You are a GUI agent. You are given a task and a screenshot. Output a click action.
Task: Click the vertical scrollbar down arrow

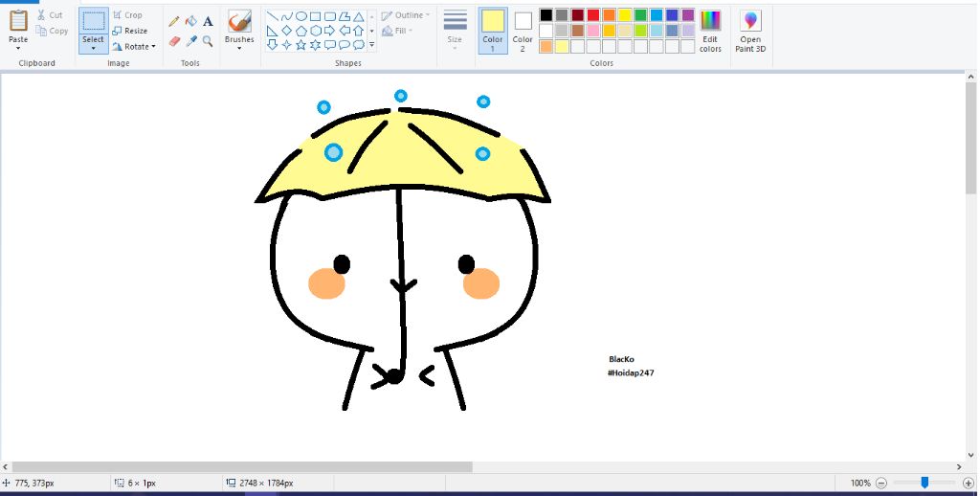pyautogui.click(x=971, y=456)
